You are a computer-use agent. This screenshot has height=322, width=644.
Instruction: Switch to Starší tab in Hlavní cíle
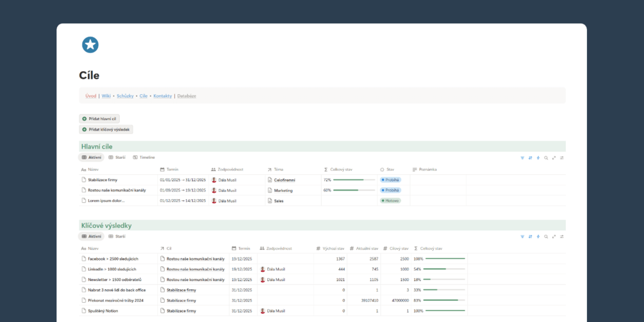(x=117, y=157)
